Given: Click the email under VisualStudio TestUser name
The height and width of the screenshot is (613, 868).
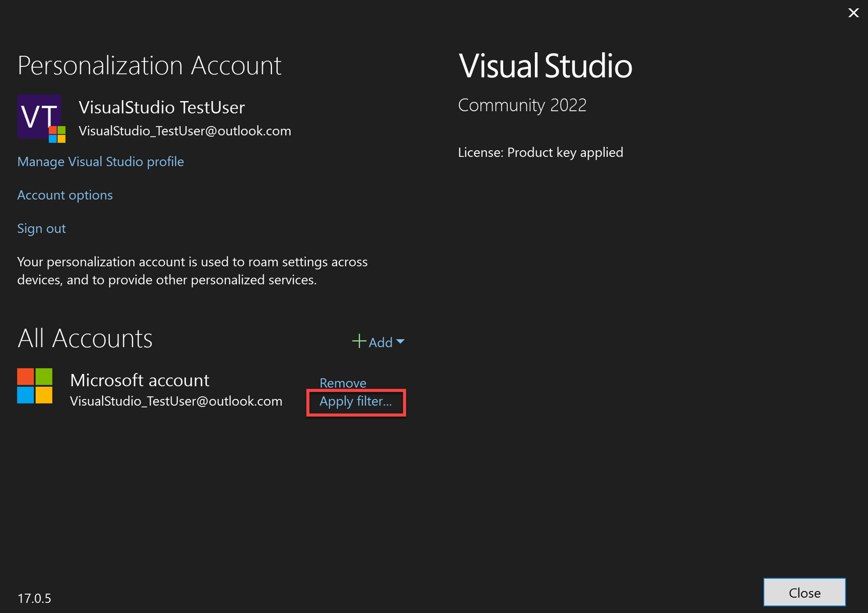Looking at the screenshot, I should (x=185, y=131).
